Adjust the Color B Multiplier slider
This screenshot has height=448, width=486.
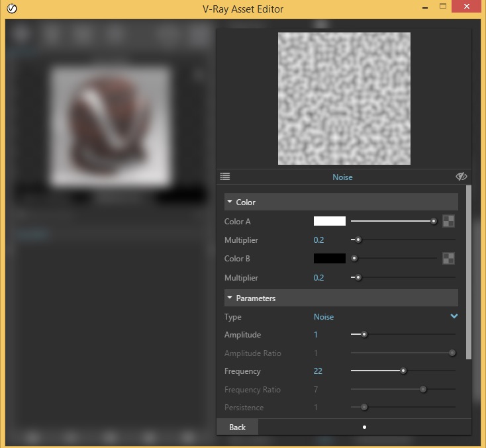[403, 277]
